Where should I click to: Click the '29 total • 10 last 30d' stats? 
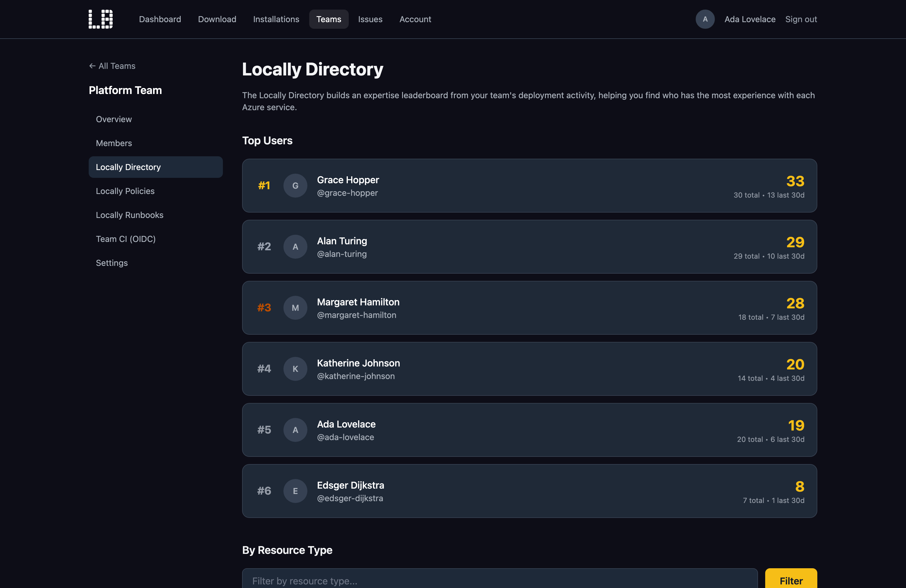[769, 256]
